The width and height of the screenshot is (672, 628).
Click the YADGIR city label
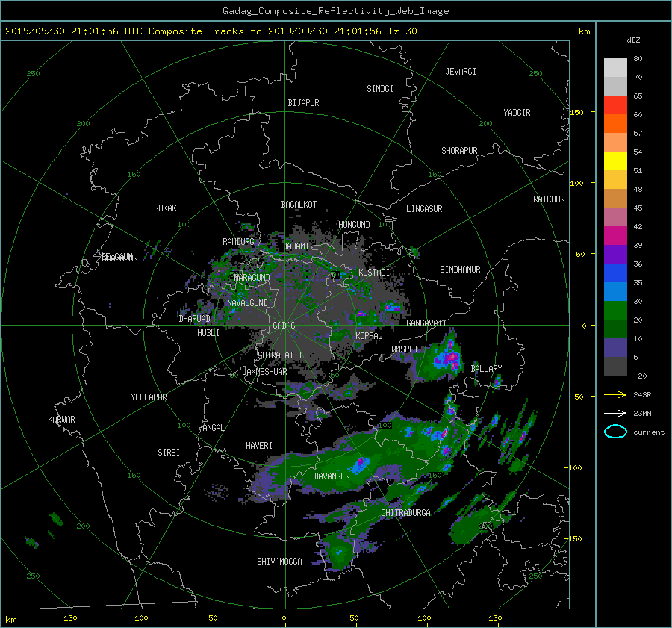[x=517, y=113]
